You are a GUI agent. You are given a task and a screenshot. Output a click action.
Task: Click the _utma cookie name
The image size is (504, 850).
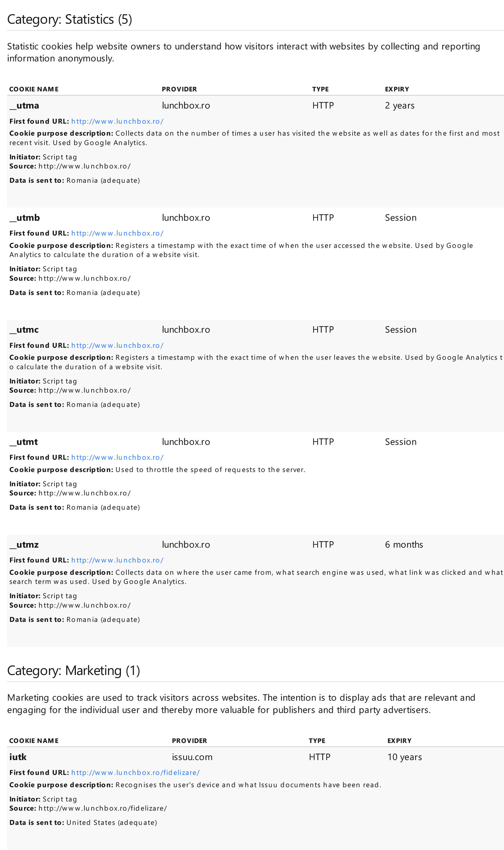tap(24, 106)
